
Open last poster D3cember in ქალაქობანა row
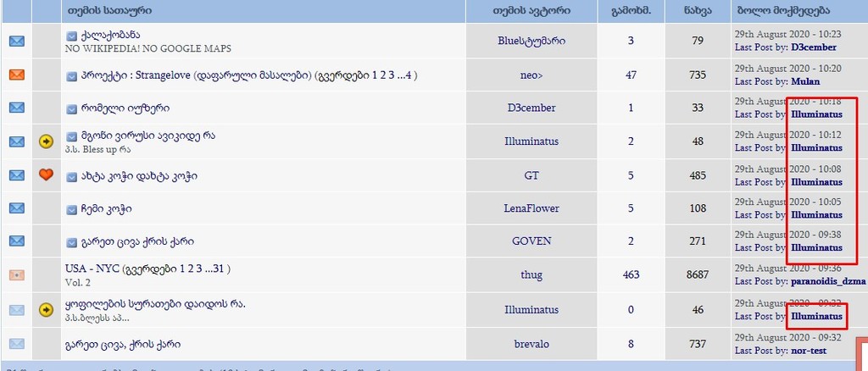(814, 47)
